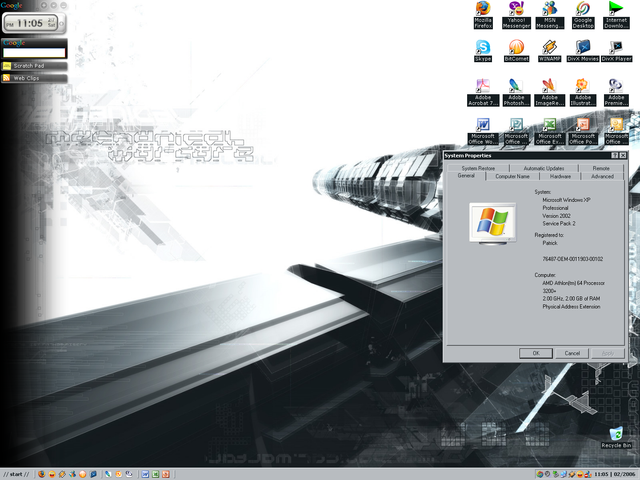Select the Adobe Acrobat 7 shortcut
This screenshot has width=640, height=480.
[x=483, y=86]
